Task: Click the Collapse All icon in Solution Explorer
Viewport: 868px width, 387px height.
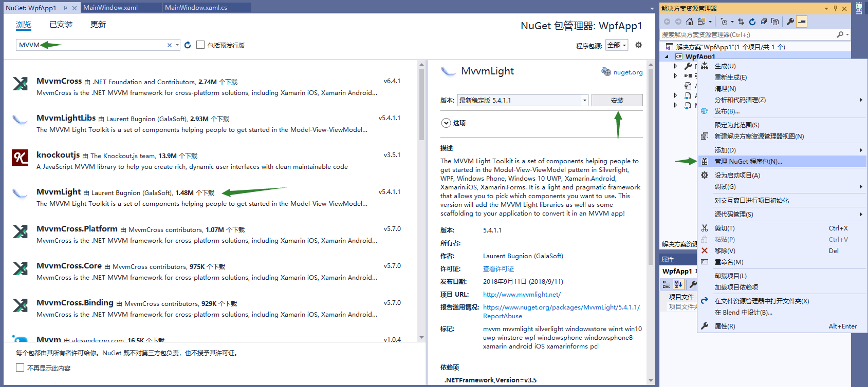Action: click(764, 22)
